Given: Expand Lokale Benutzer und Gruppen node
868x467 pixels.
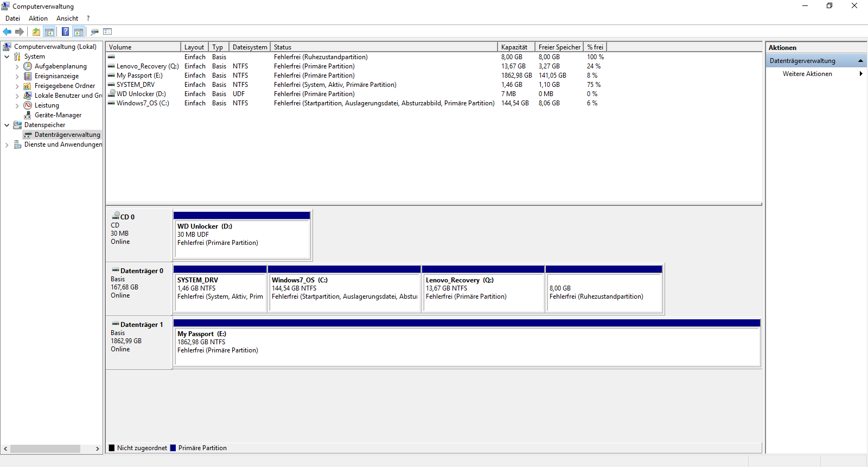Looking at the screenshot, I should tap(17, 96).
